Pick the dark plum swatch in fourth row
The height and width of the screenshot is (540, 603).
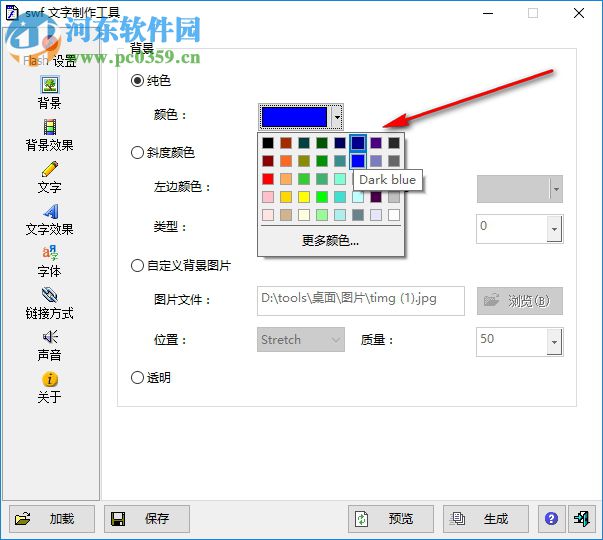(376, 197)
